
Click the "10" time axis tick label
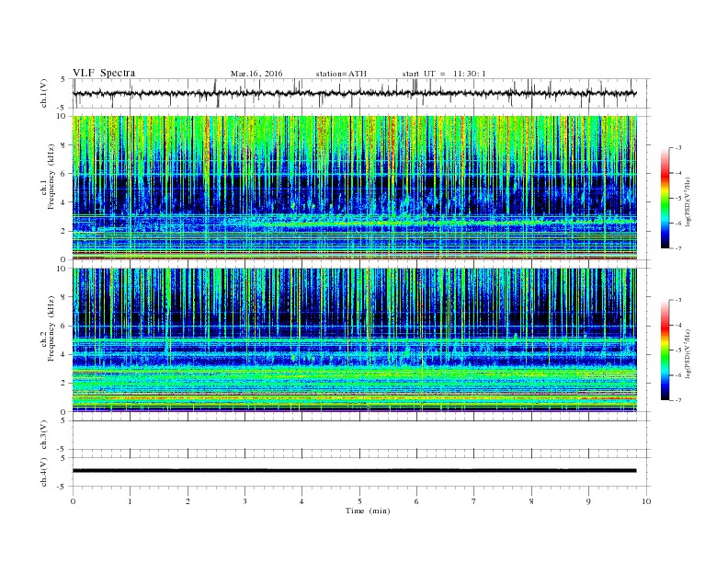pyautogui.click(x=646, y=501)
